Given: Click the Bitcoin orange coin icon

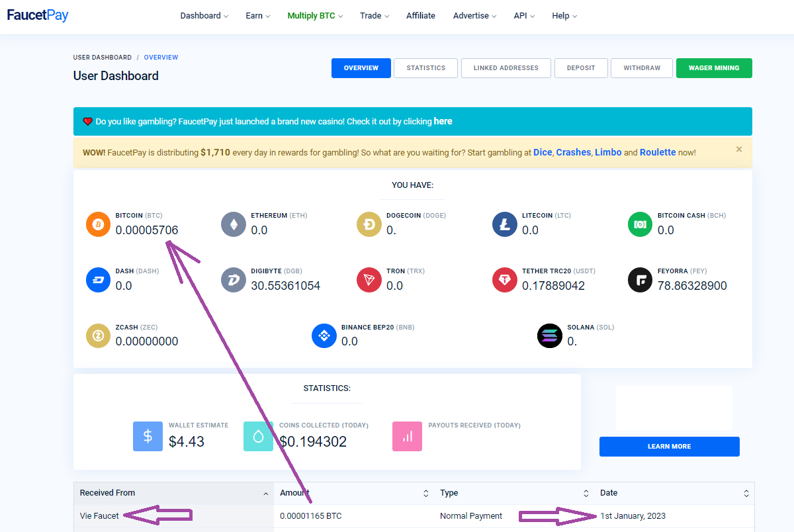Looking at the screenshot, I should [x=98, y=224].
